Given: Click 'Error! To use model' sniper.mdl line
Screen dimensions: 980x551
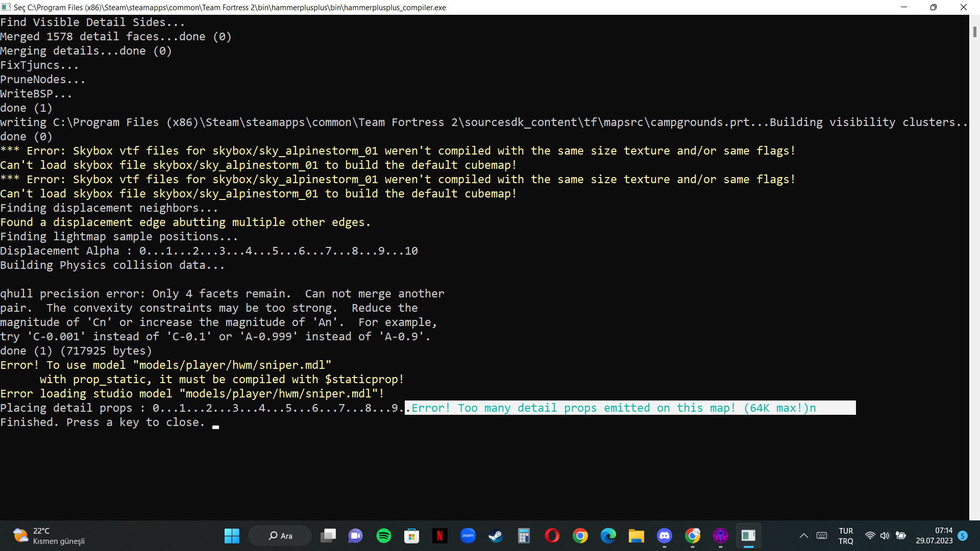Looking at the screenshot, I should tap(165, 365).
